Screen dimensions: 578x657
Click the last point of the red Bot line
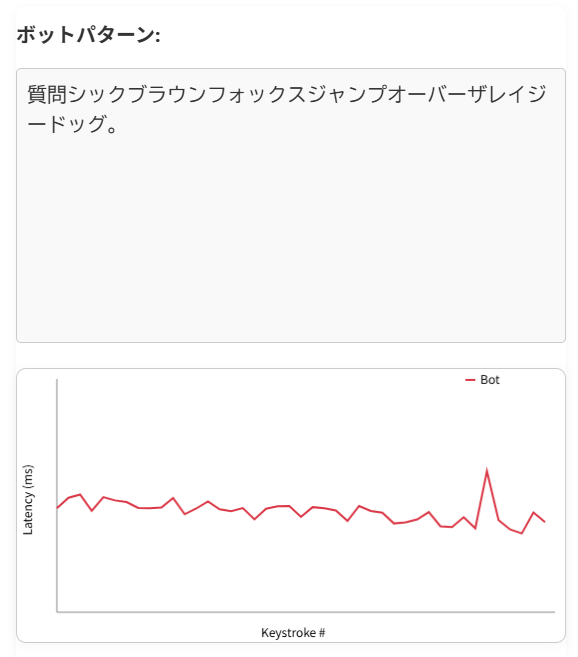[x=544, y=522]
